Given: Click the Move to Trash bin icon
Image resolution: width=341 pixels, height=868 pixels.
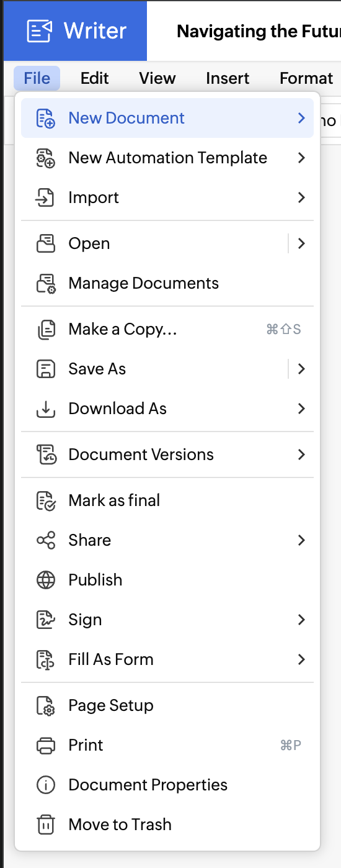Looking at the screenshot, I should click(46, 825).
